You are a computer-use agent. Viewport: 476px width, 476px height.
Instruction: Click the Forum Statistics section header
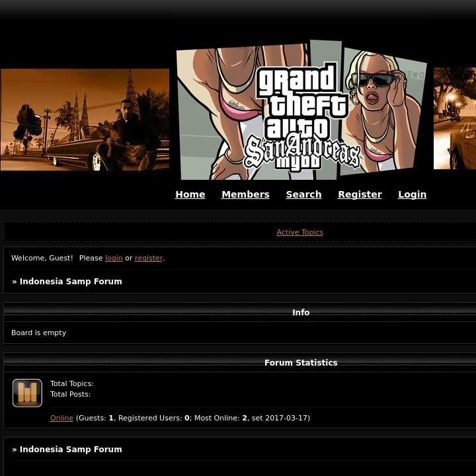pyautogui.click(x=301, y=363)
